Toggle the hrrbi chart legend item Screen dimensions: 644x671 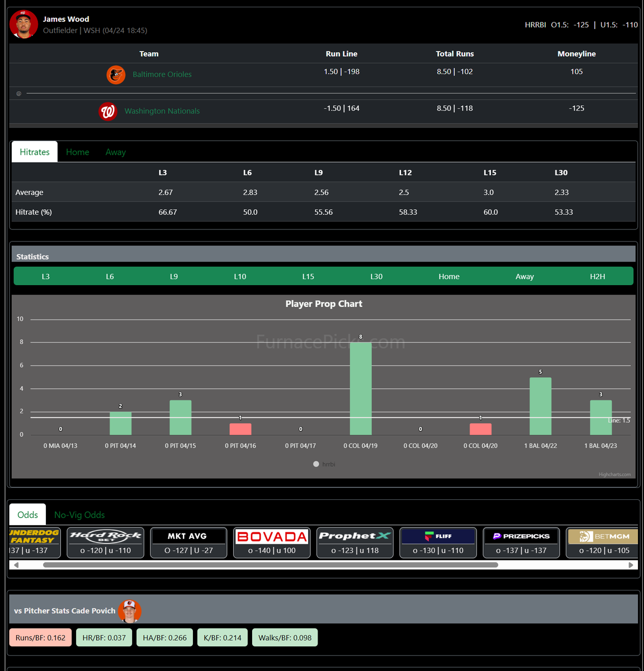point(324,464)
